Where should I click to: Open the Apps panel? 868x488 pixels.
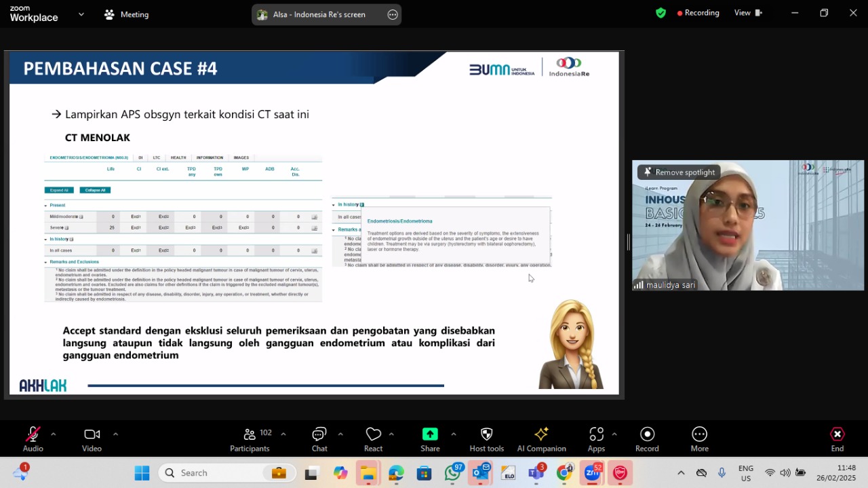(596, 439)
